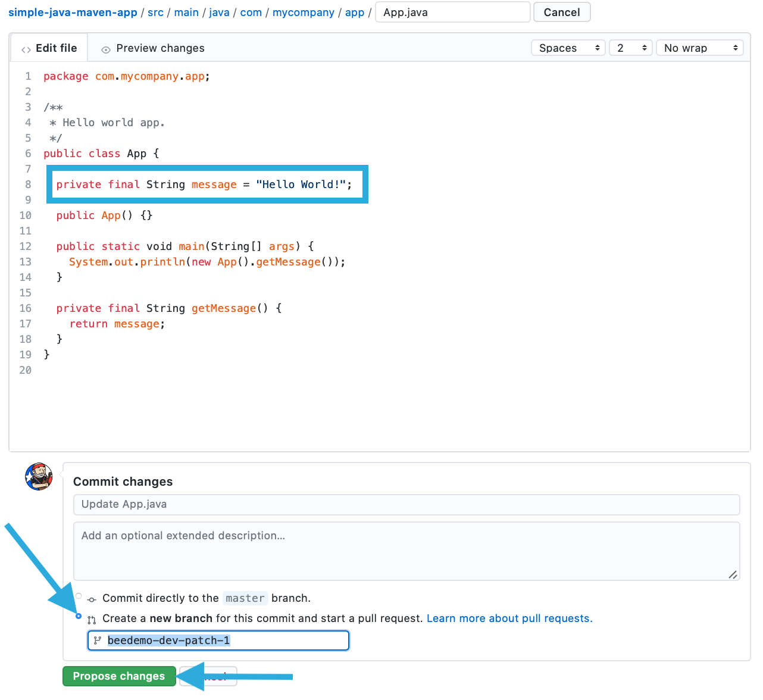Click the code brackets icon on Edit file tab

coord(26,49)
